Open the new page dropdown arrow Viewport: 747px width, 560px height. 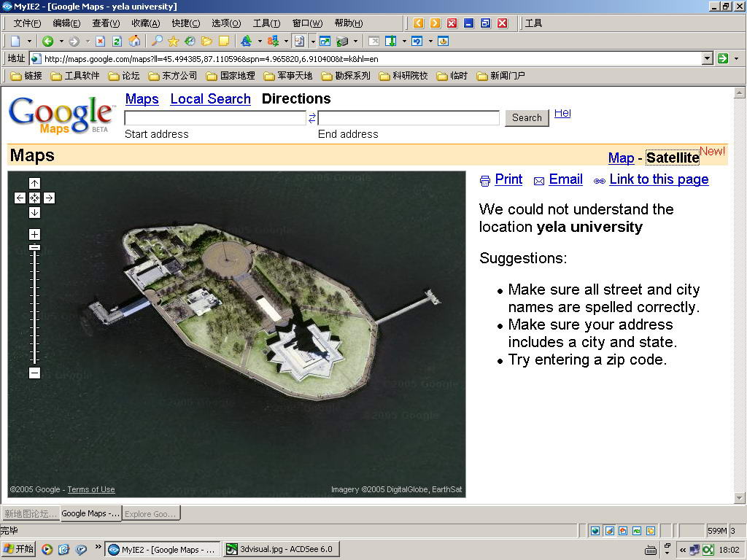(x=29, y=42)
